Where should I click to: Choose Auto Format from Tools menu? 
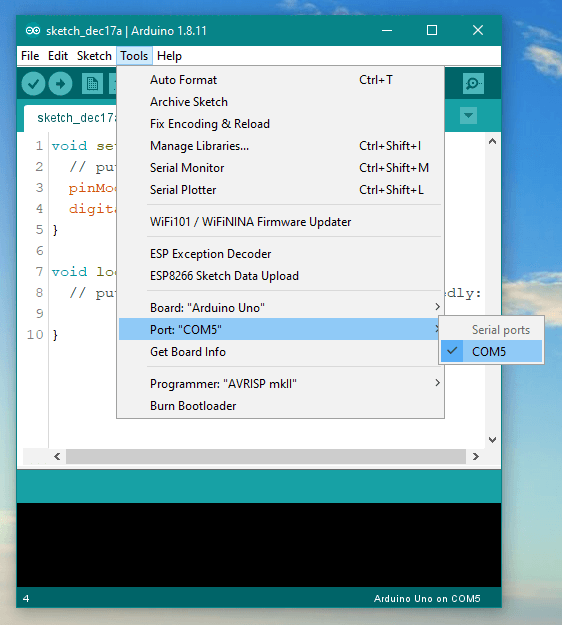tap(281, 80)
